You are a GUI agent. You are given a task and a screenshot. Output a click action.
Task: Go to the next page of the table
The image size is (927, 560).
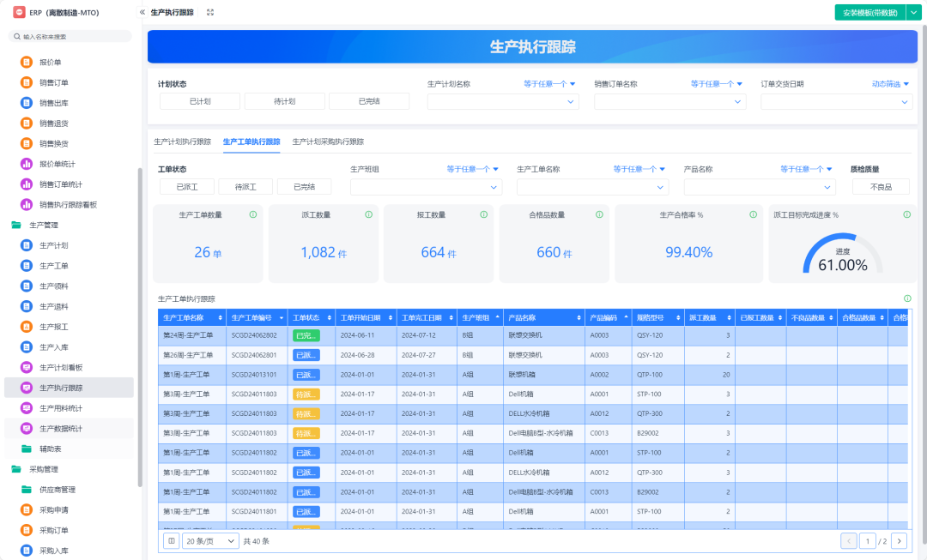[x=899, y=541]
